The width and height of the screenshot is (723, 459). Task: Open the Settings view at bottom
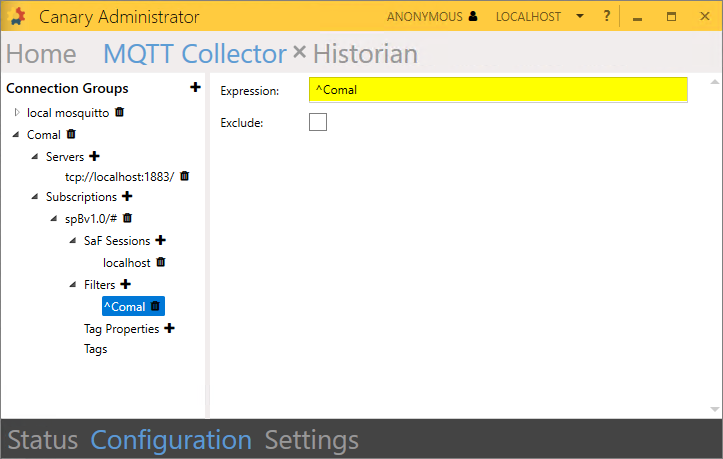(x=311, y=440)
